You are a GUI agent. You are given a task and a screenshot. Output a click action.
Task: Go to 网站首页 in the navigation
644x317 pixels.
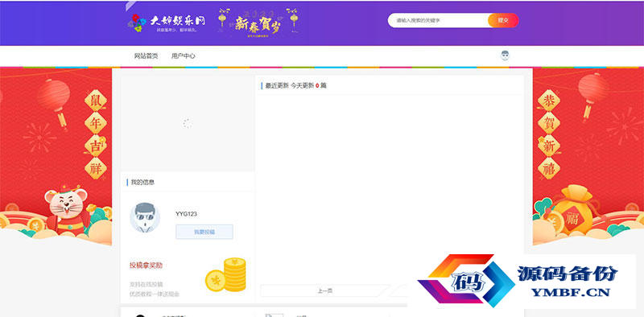(x=146, y=56)
